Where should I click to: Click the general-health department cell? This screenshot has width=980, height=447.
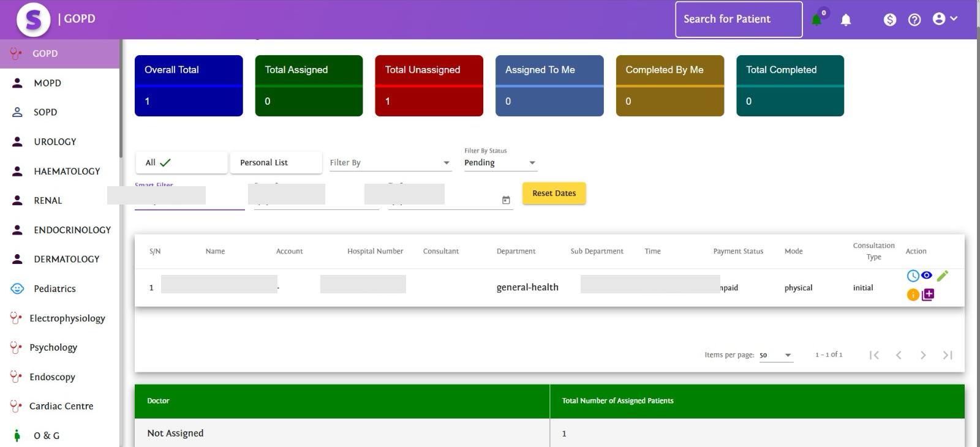(x=527, y=287)
